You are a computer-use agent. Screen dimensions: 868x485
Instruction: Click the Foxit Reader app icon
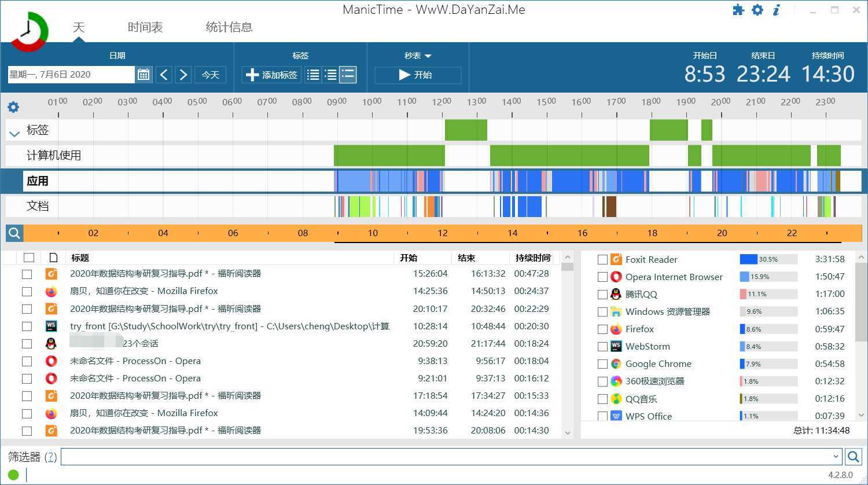[x=616, y=259]
